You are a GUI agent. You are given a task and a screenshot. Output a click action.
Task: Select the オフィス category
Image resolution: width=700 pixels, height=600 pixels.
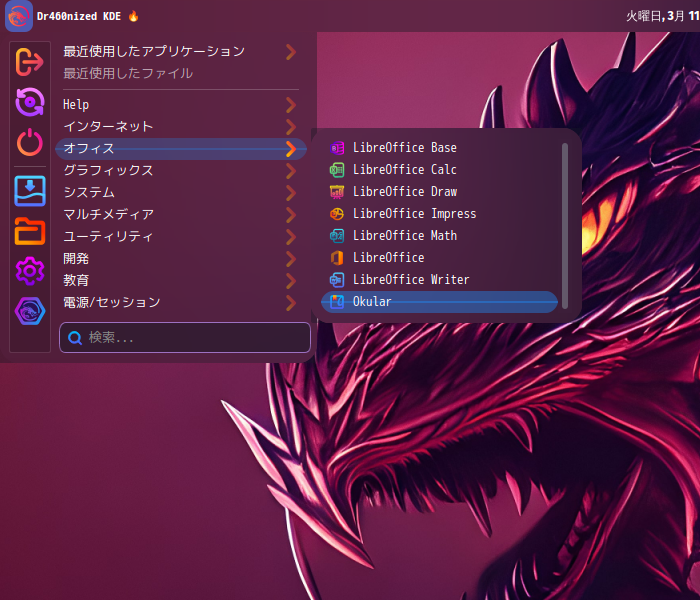point(180,149)
